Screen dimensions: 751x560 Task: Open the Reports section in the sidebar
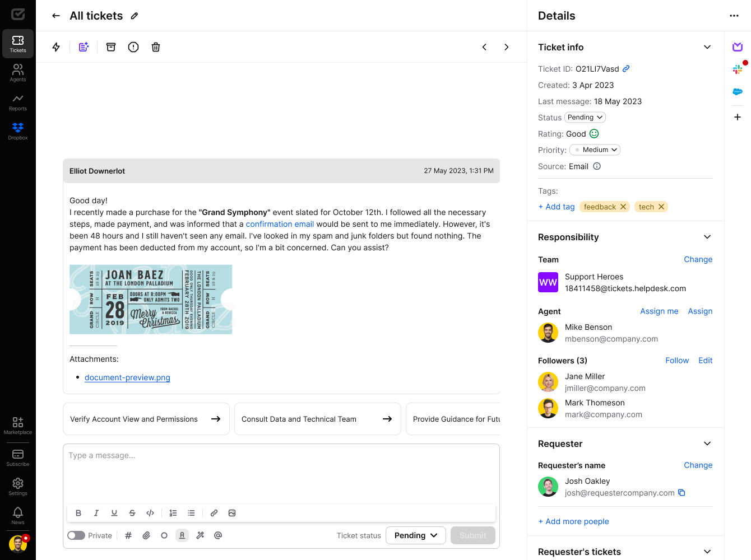coord(18,102)
